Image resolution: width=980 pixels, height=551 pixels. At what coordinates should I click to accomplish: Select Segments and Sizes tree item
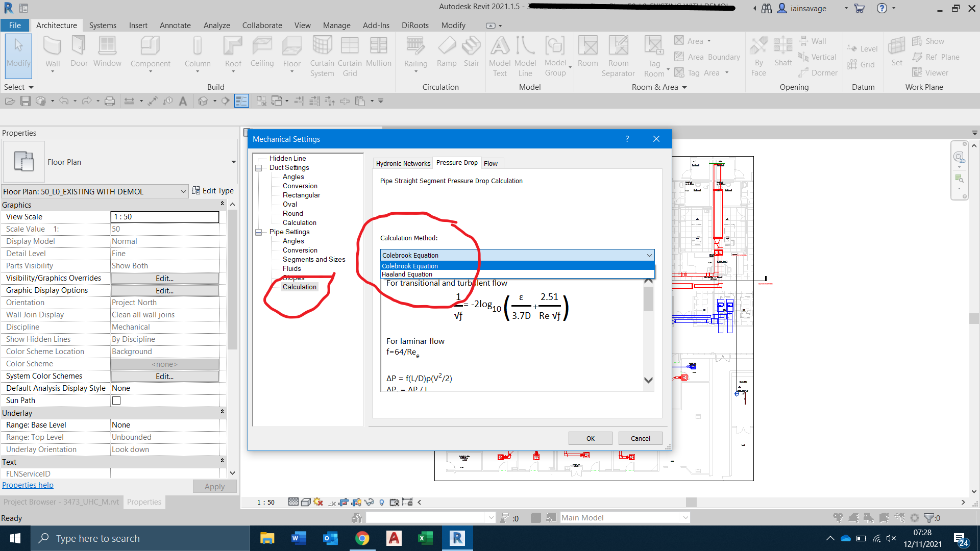[314, 259]
